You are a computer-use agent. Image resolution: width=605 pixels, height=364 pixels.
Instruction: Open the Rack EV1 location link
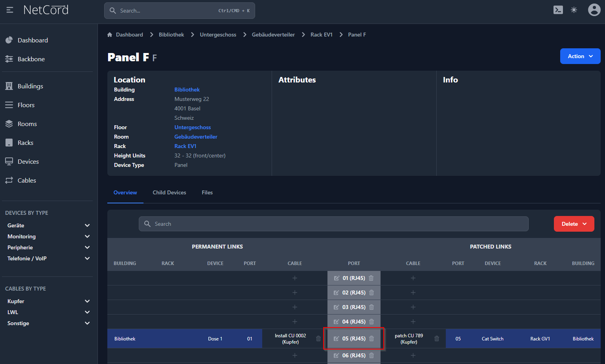pos(185,146)
